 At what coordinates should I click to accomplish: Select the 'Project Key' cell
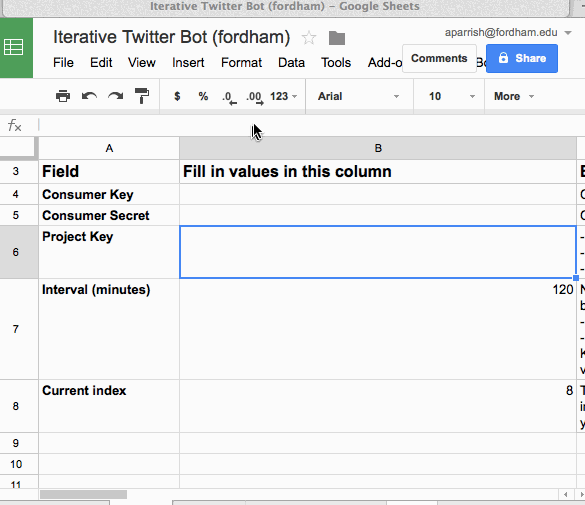click(109, 252)
